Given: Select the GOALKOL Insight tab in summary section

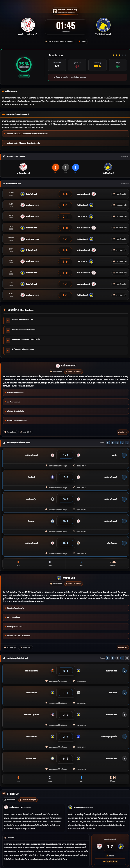Looking at the screenshot, I should click(29, 799).
